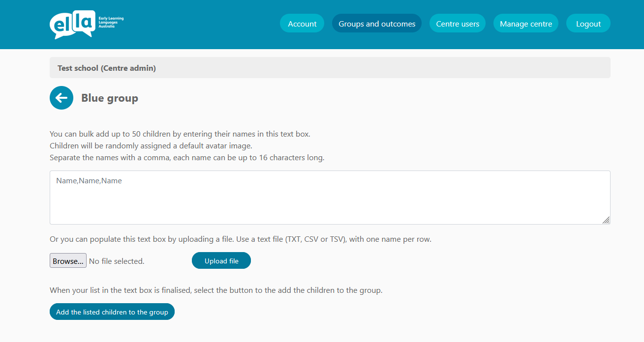Click the Blue group heading

[x=110, y=98]
